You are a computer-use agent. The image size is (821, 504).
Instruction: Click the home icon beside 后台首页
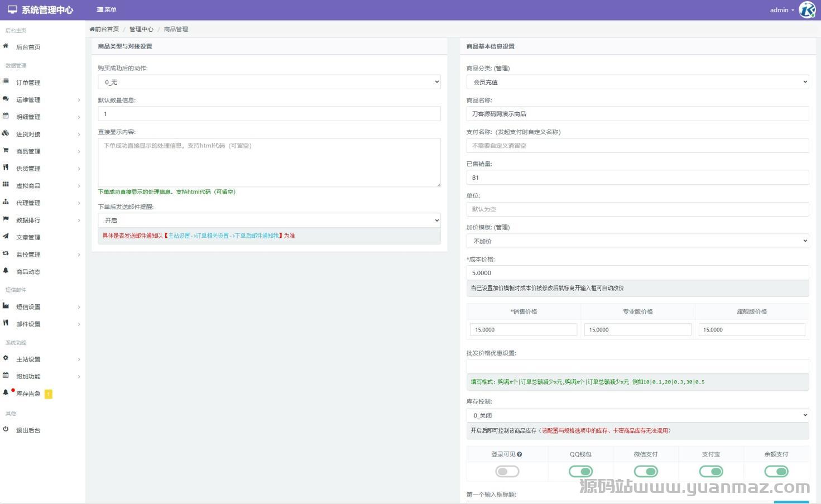[6, 46]
